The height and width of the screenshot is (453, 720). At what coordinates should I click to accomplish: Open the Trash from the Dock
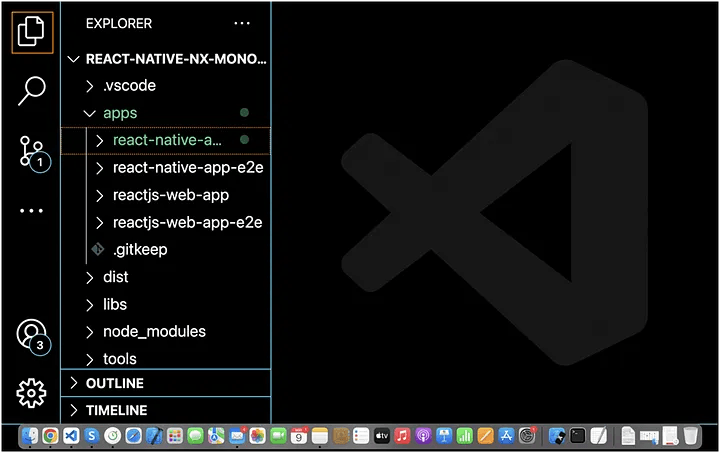690,436
